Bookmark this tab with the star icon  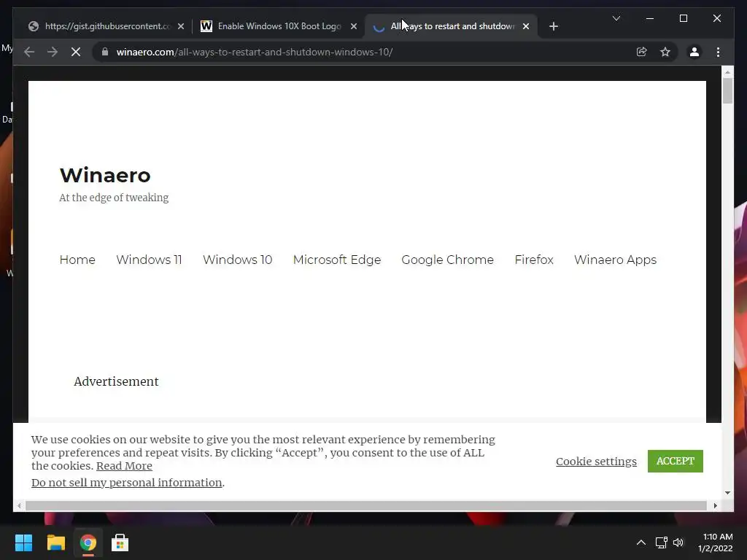665,52
